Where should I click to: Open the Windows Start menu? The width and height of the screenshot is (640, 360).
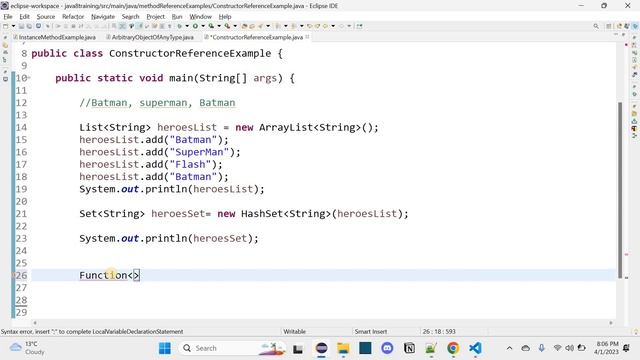[165, 348]
